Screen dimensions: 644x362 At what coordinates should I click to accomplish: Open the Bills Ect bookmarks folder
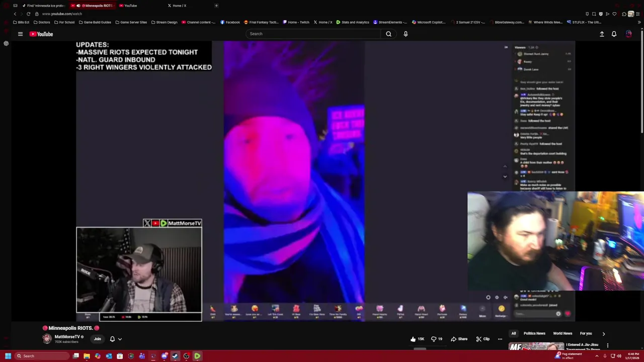pos(21,22)
